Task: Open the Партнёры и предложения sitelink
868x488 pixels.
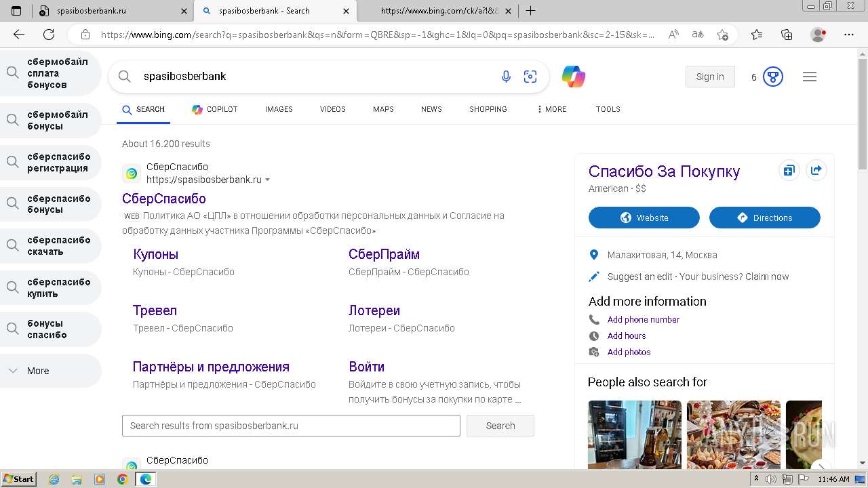Action: 211,367
